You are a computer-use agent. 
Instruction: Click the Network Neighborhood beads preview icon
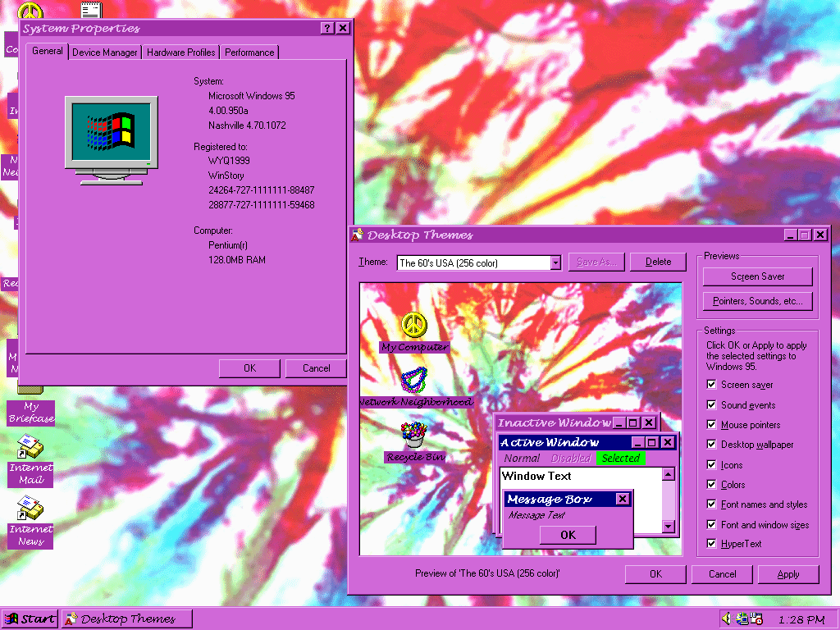pos(414,381)
